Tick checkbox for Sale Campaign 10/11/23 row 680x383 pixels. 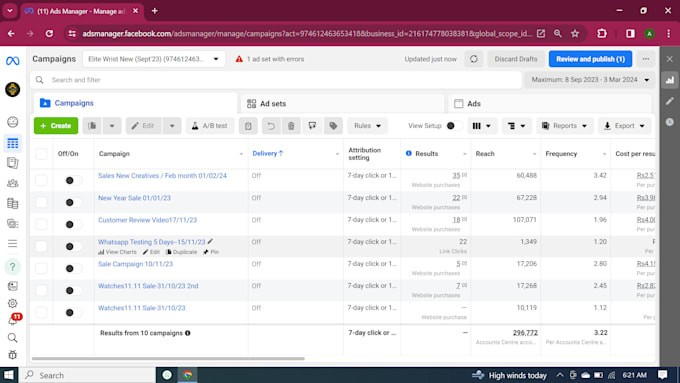pos(41,268)
